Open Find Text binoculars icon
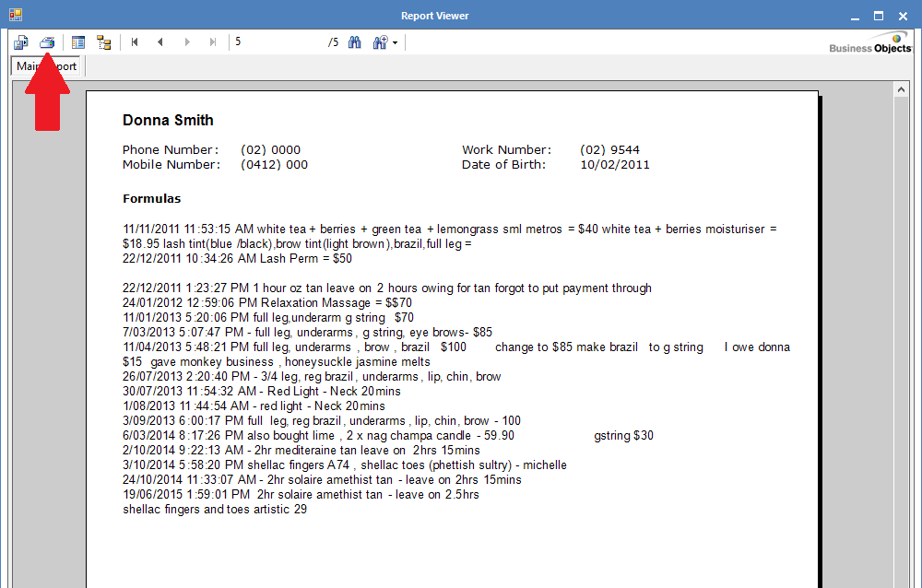Image resolution: width=922 pixels, height=588 pixels. point(354,42)
